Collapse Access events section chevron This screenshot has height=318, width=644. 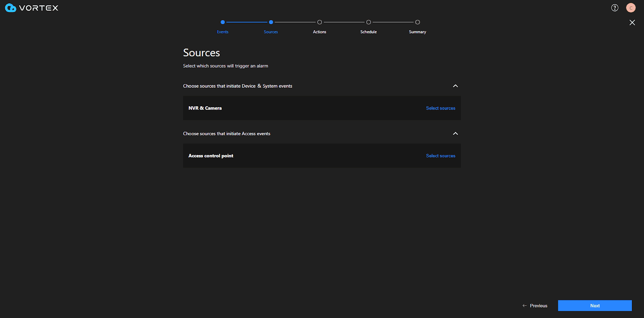pyautogui.click(x=455, y=134)
